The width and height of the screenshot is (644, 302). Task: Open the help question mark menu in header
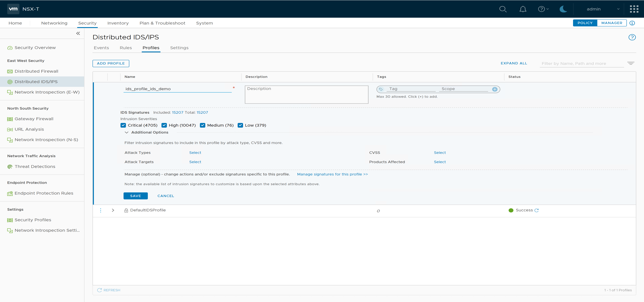543,9
